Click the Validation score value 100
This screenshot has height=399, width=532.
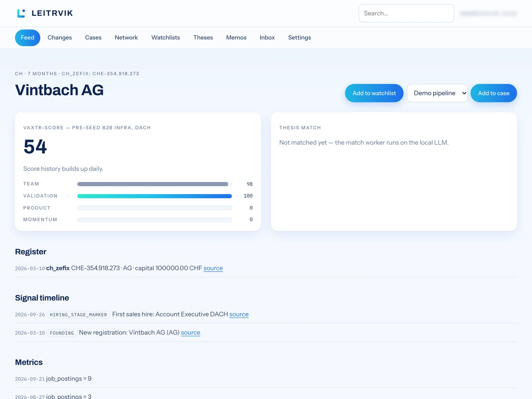(248, 196)
